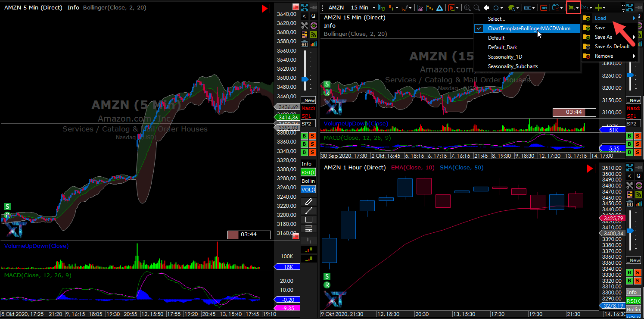Screen dimensions: 644x319
Task: Select the line drawing tool in 5 Min sidebar
Action: pos(308,210)
